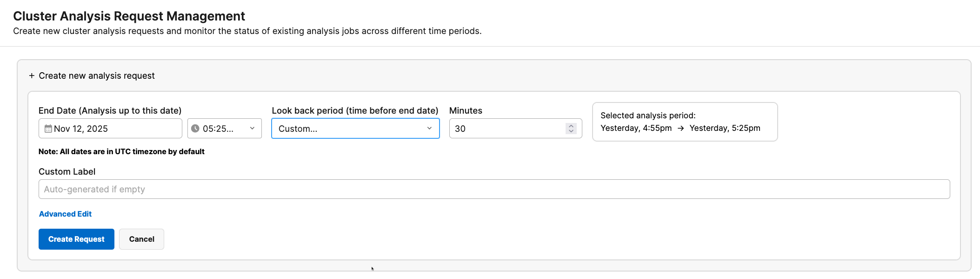Collapse the Create new analysis request section header
The height and width of the screenshot is (279, 980).
coord(97,75)
